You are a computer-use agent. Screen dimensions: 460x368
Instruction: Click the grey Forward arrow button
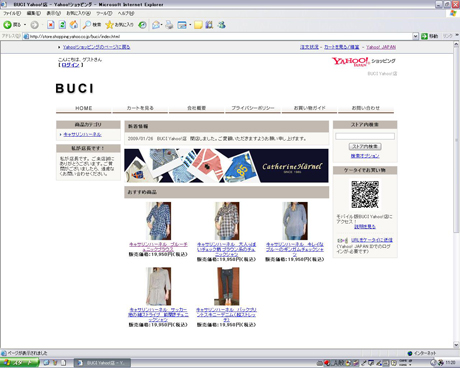pyautogui.click(x=34, y=25)
